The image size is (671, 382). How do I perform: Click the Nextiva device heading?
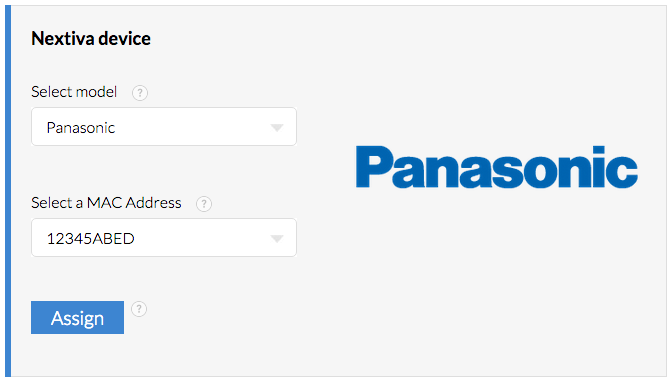[91, 38]
